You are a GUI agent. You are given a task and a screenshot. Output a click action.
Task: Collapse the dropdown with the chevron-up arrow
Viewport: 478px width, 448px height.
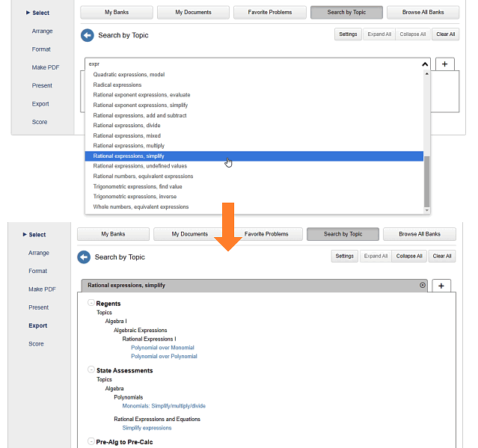425,64
